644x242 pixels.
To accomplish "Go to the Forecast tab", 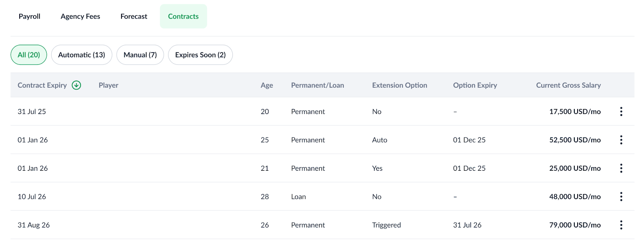I will tap(134, 17).
